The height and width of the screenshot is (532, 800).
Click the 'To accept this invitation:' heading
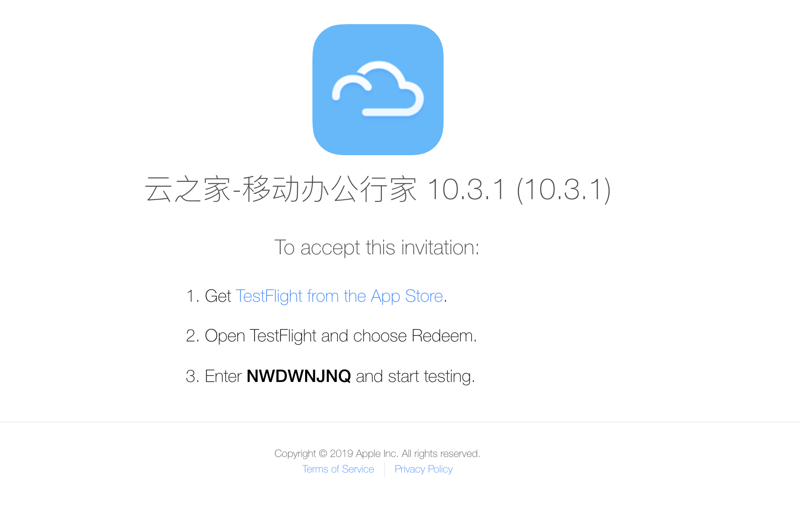(x=377, y=247)
